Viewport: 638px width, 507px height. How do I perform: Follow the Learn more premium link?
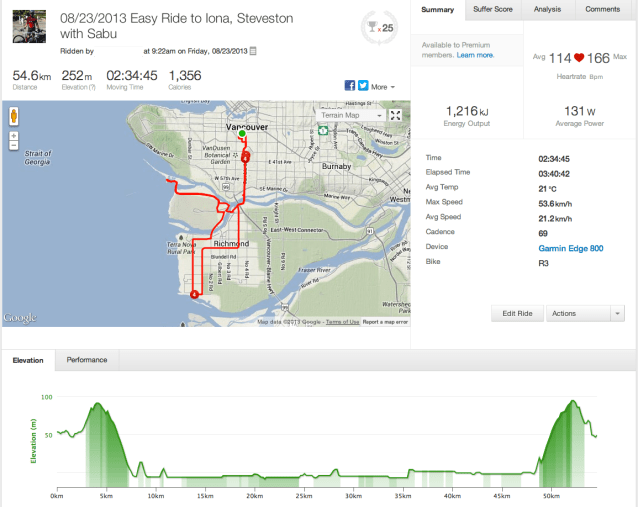click(473, 56)
